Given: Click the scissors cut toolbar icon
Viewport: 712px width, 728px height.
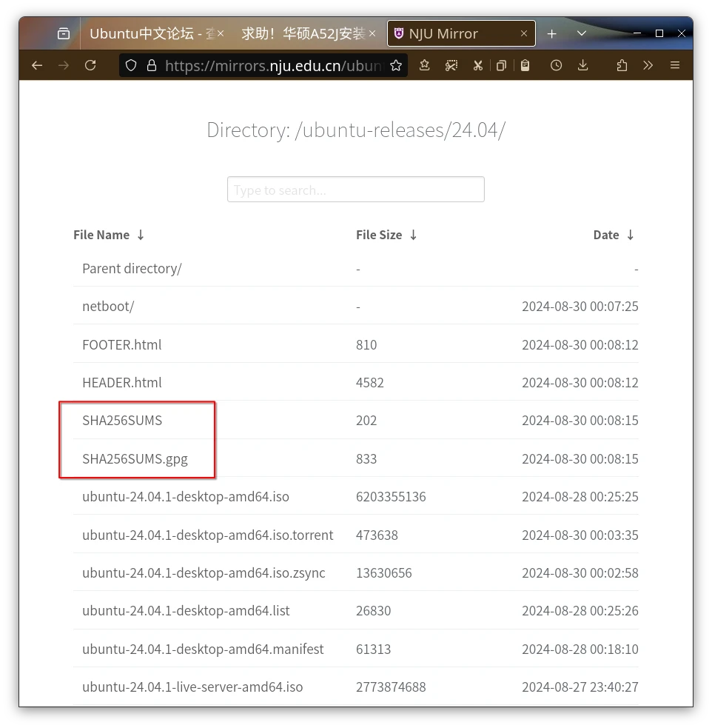Looking at the screenshot, I should 478,65.
